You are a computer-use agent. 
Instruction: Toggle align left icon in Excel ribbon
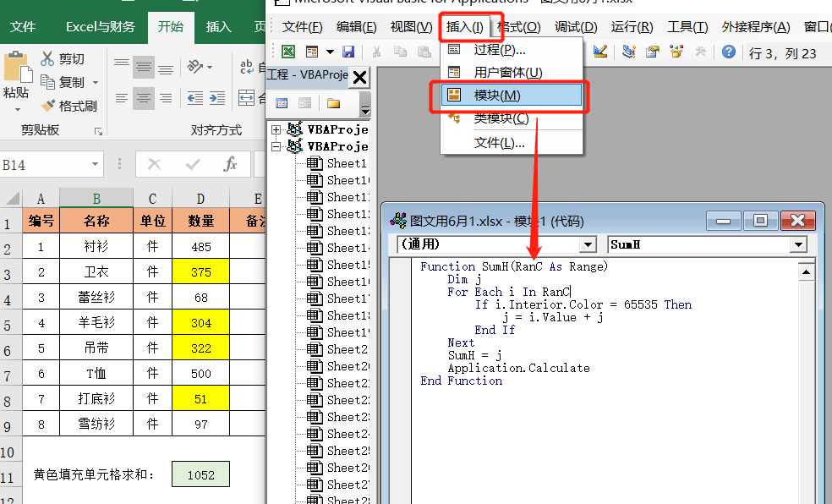tap(122, 98)
